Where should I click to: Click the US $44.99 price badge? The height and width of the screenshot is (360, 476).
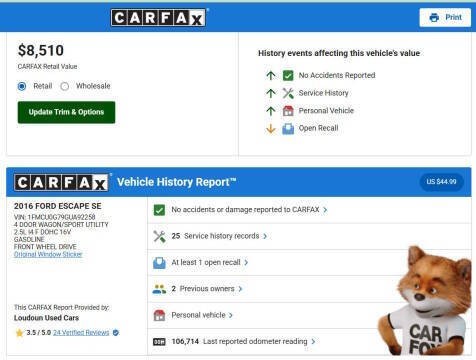[441, 182]
